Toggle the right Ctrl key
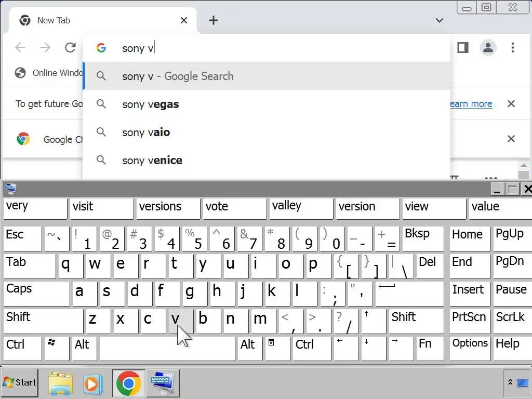The width and height of the screenshot is (532, 399). (x=312, y=349)
